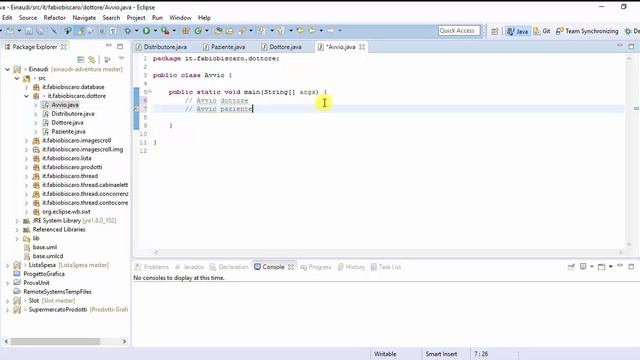The width and height of the screenshot is (640, 360).
Task: Switch to the Paziente.java tab
Action: coord(224,47)
